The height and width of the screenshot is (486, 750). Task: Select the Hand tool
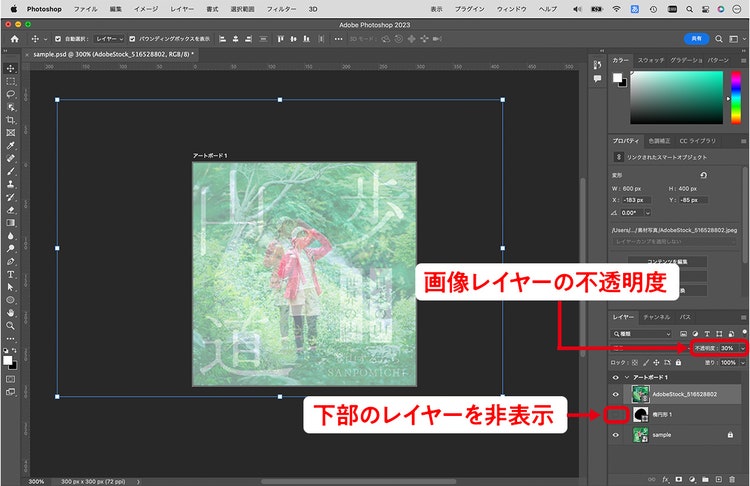click(x=11, y=313)
